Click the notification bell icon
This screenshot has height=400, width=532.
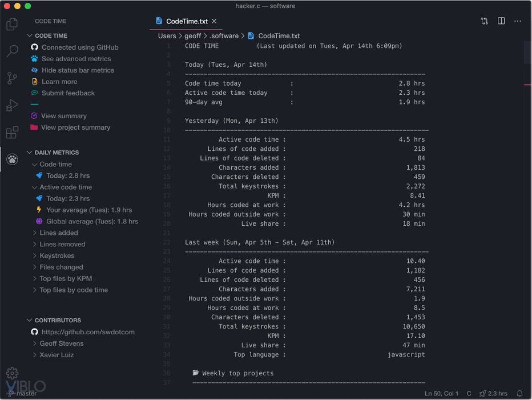tap(519, 393)
